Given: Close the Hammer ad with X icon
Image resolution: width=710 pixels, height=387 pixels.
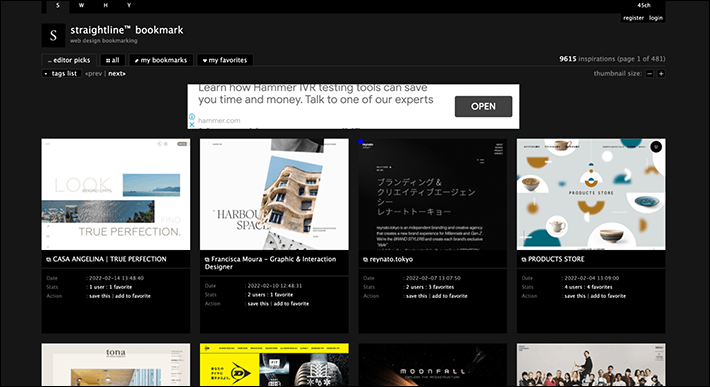Looking at the screenshot, I should (x=192, y=124).
